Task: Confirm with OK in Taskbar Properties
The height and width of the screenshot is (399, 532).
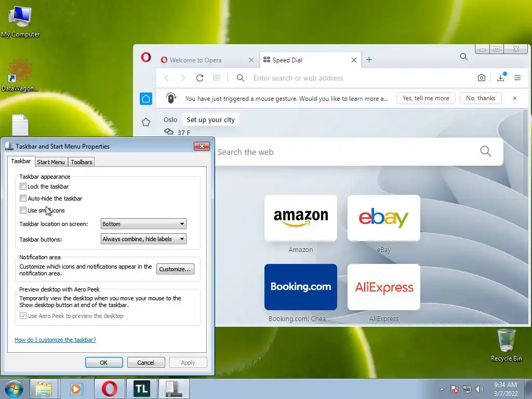Action: (104, 362)
